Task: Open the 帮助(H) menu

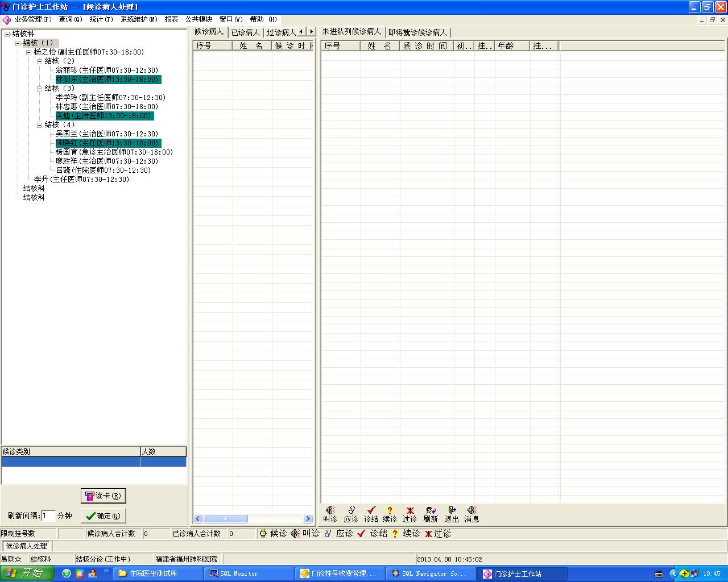Action: pyautogui.click(x=263, y=19)
